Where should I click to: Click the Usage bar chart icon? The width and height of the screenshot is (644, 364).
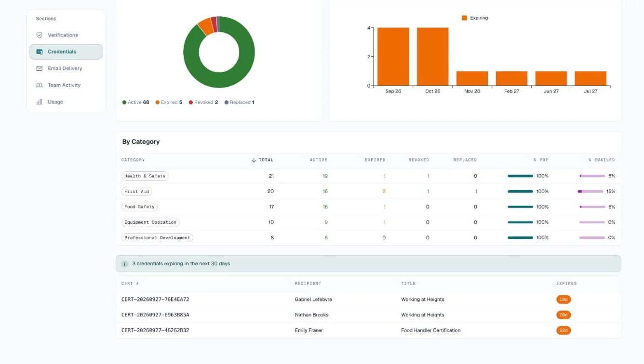[40, 102]
